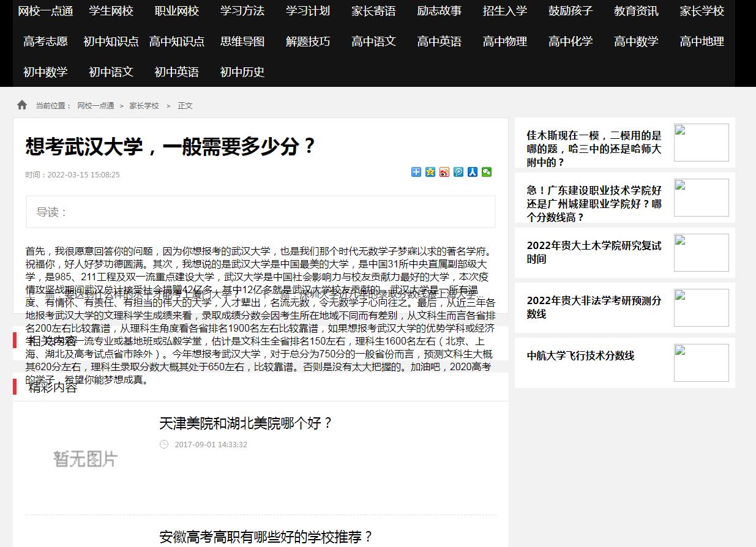Select 学习方法 in the top navigation
The width and height of the screenshot is (756, 547).
(242, 11)
